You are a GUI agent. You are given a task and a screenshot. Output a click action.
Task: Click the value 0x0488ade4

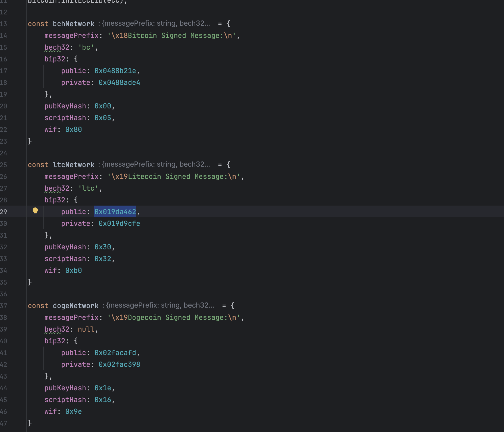(x=119, y=83)
